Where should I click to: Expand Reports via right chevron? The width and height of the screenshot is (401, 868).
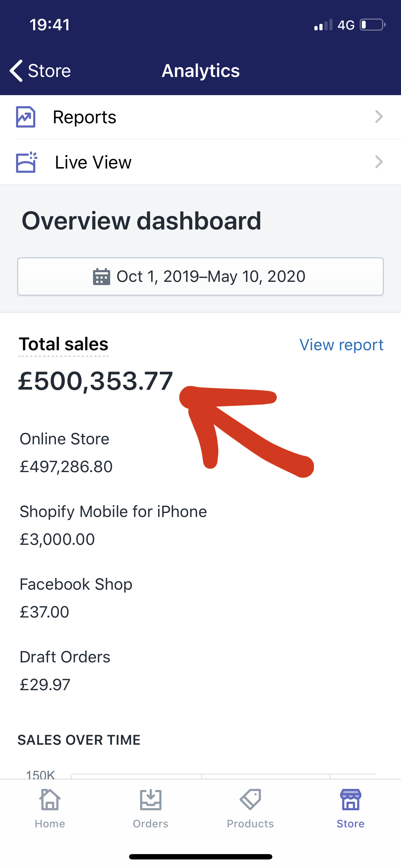pos(379,117)
